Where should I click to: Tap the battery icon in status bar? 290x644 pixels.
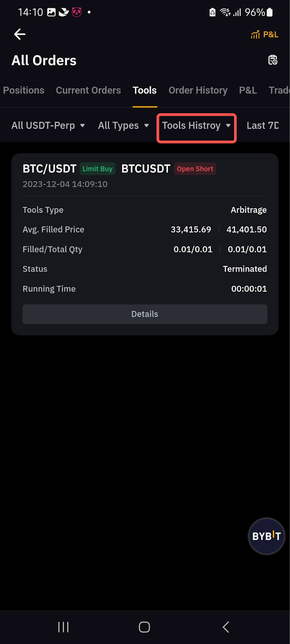270,12
